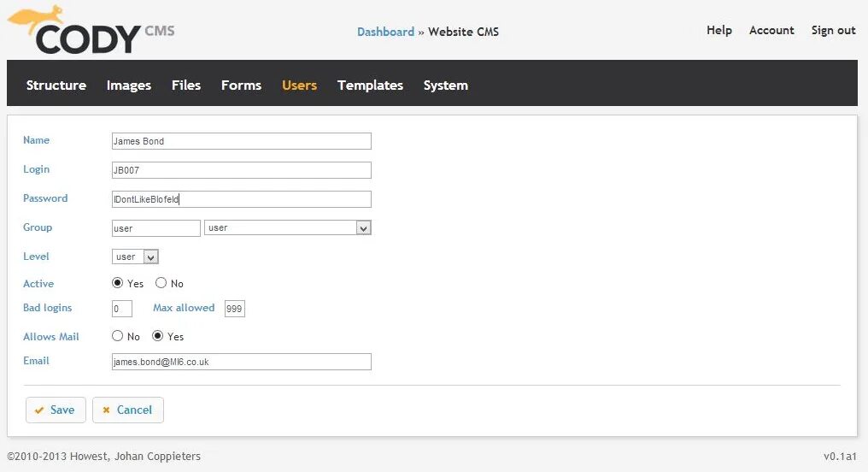
Task: Open the Templates menu
Action: pos(370,85)
